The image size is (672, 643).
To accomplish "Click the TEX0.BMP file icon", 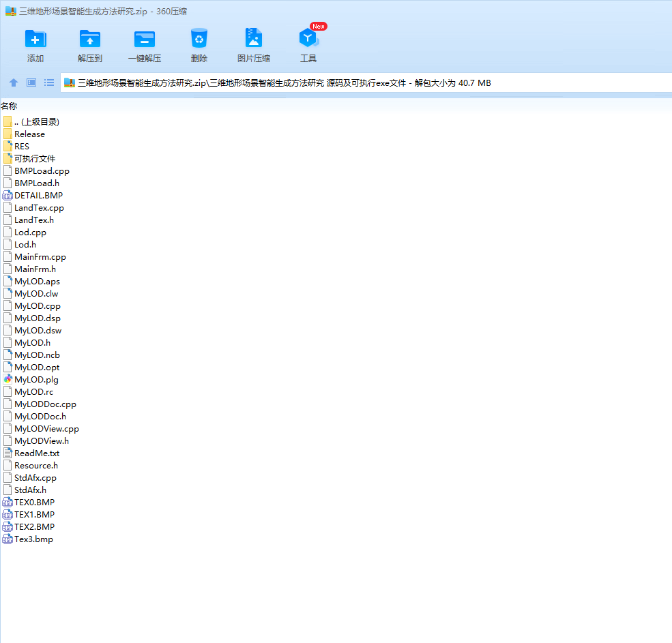I will click(x=8, y=503).
